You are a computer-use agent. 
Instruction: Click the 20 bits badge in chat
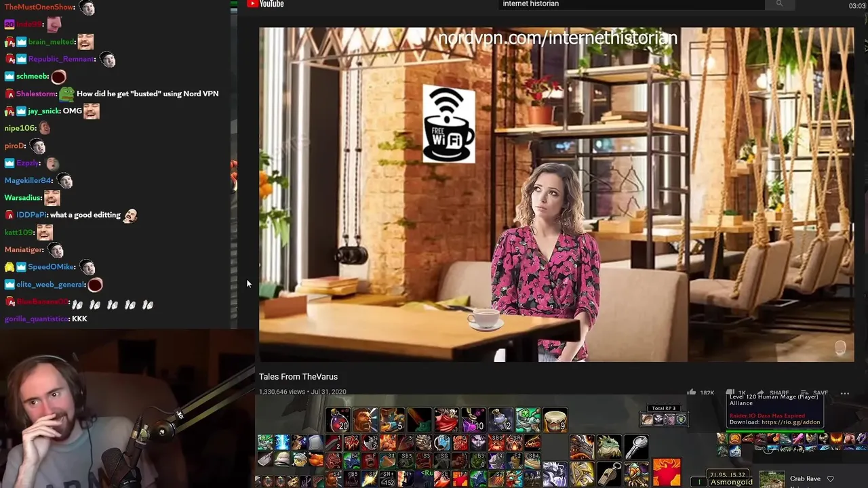(x=9, y=24)
